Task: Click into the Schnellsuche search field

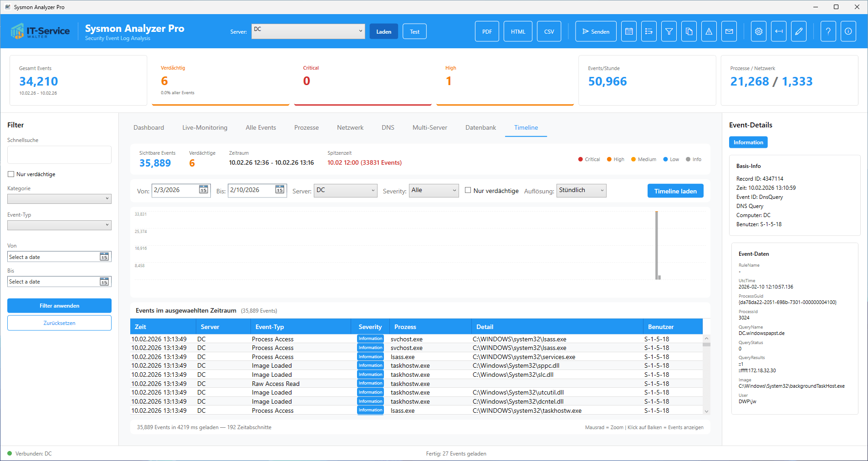Action: (59, 155)
